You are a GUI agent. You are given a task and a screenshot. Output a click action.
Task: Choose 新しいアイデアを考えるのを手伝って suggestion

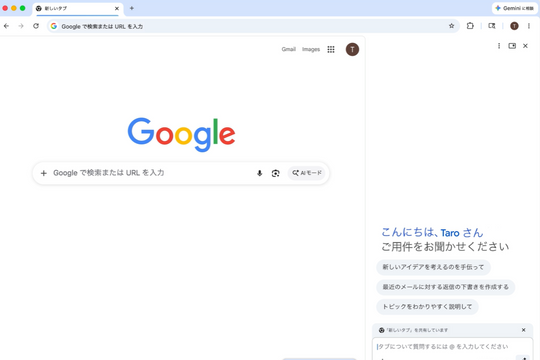[433, 267]
